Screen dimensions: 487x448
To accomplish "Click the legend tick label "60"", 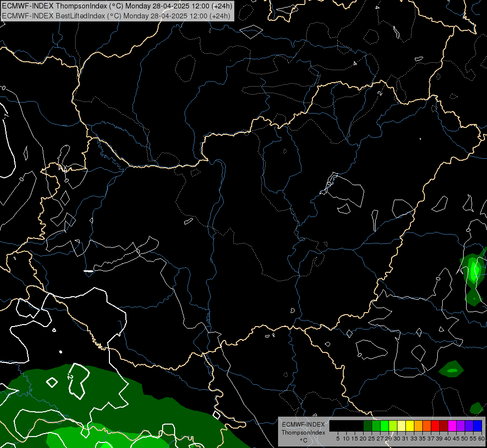I will (482, 439).
